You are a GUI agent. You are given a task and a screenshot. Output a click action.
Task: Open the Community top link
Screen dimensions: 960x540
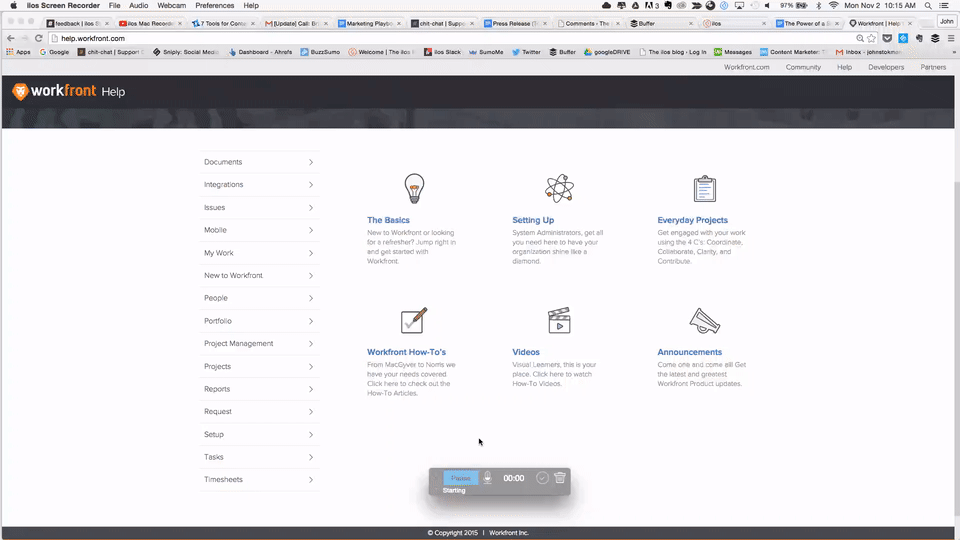point(803,67)
